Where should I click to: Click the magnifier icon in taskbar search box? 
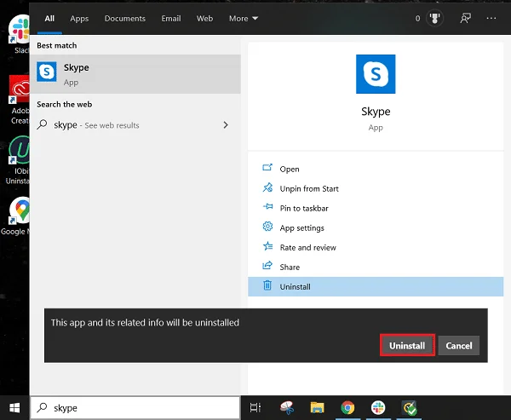pyautogui.click(x=42, y=407)
